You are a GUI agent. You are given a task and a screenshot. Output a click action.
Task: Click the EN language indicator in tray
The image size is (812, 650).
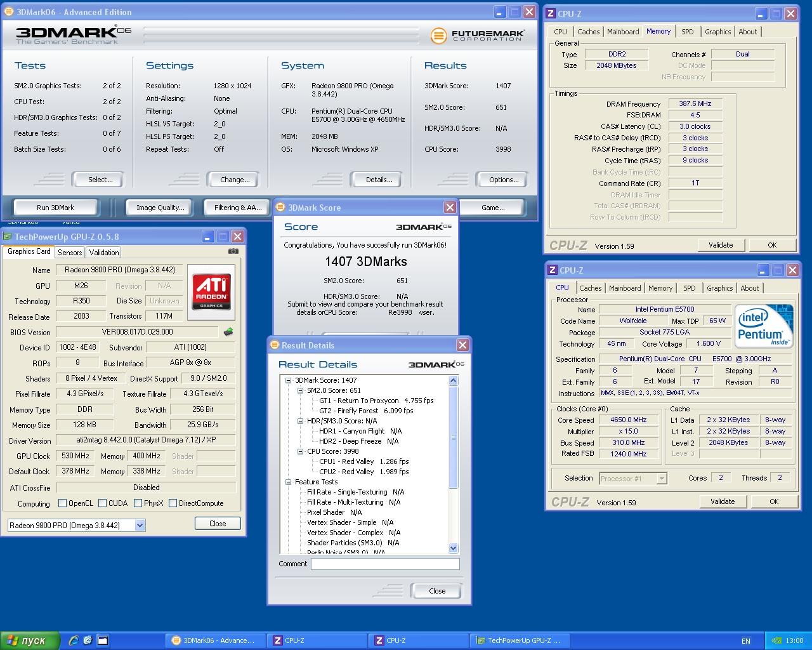tap(746, 641)
